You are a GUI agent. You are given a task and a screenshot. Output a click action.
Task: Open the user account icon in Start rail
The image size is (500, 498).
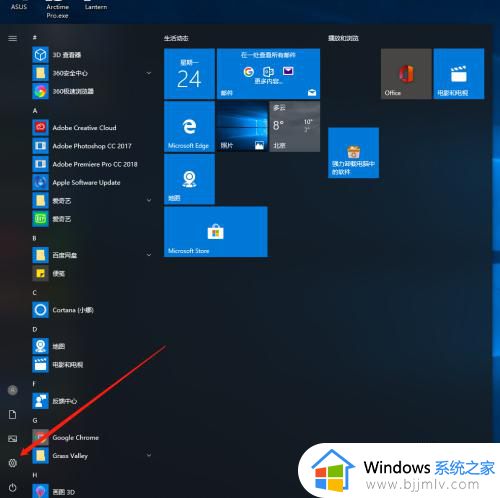point(13,390)
